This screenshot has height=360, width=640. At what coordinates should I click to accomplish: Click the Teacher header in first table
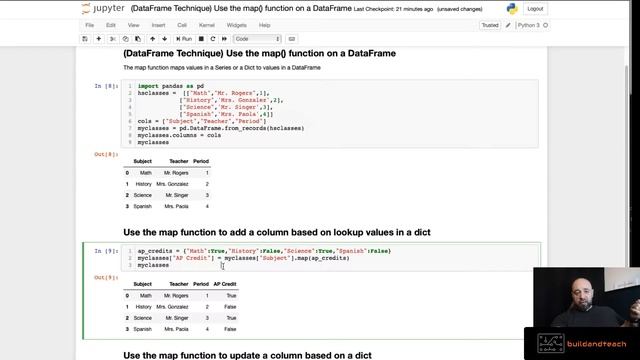(x=179, y=161)
